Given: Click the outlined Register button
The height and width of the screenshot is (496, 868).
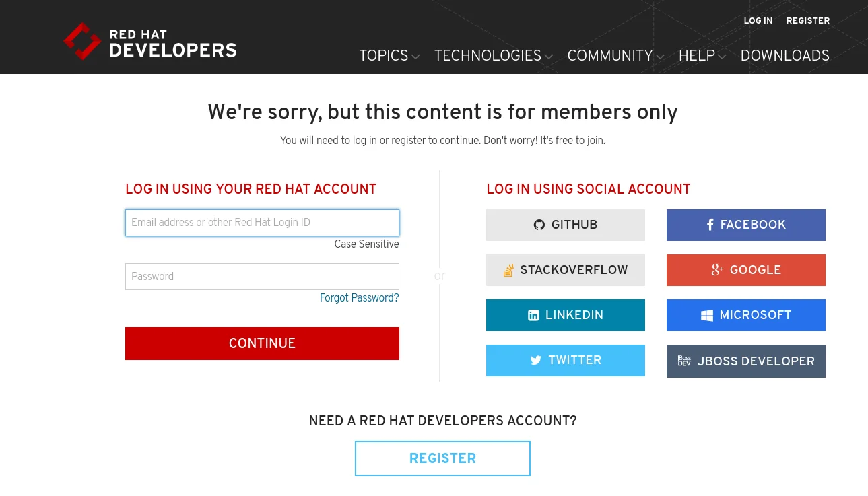Looking at the screenshot, I should [442, 458].
